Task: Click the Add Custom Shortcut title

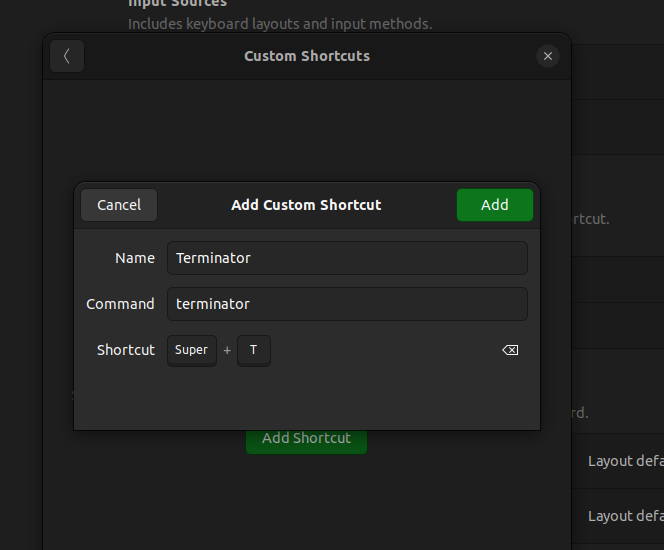Action: point(306,205)
